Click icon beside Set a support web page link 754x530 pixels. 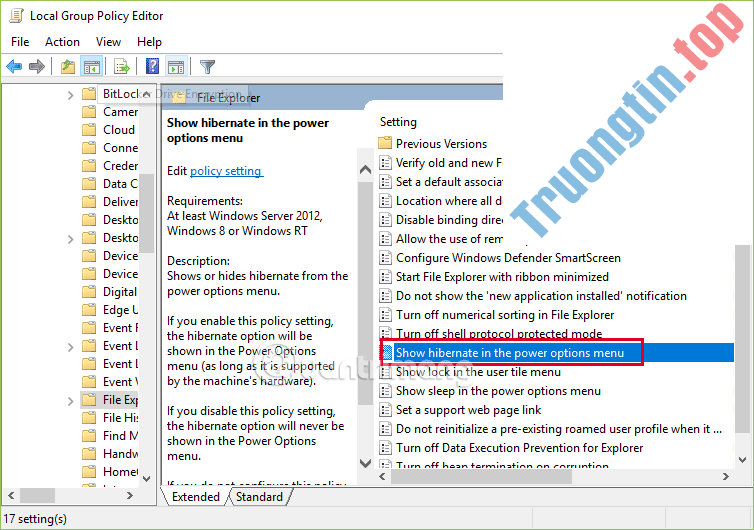coord(385,410)
